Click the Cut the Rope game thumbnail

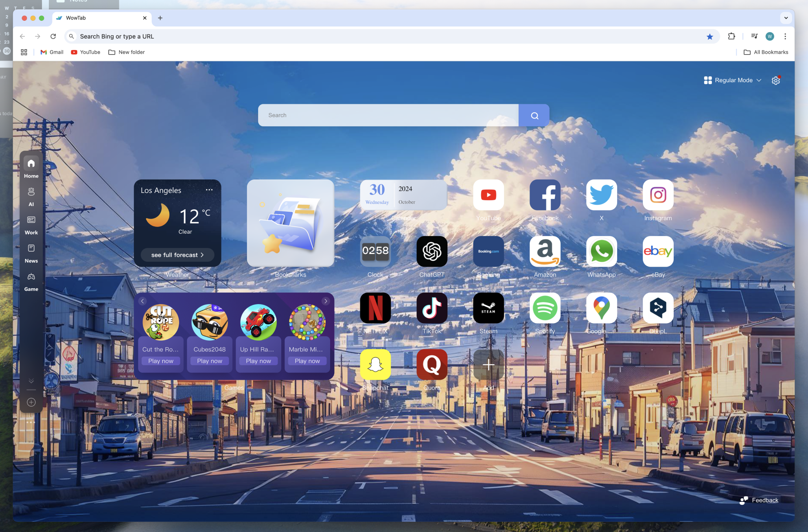pos(161,322)
